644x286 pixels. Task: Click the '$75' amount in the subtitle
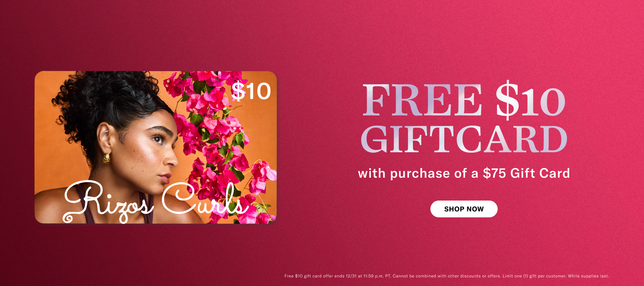[x=494, y=173]
